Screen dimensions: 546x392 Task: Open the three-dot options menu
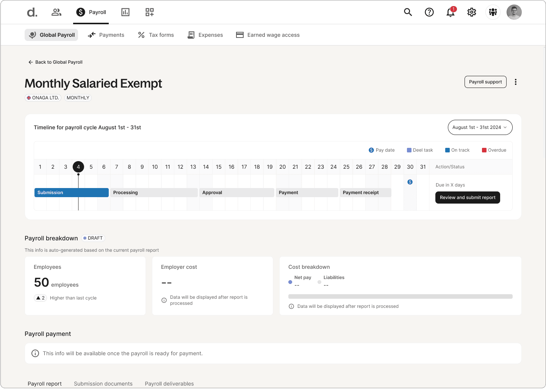515,82
